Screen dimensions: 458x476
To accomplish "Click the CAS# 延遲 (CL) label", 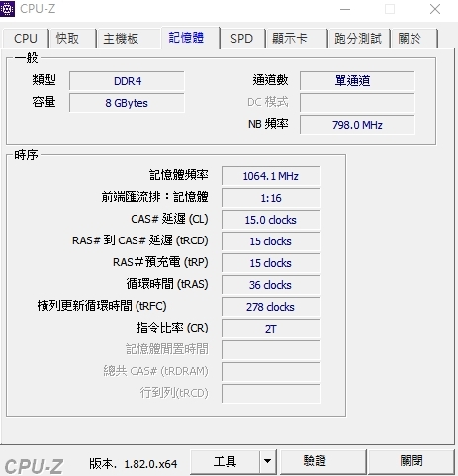I will click(169, 219).
